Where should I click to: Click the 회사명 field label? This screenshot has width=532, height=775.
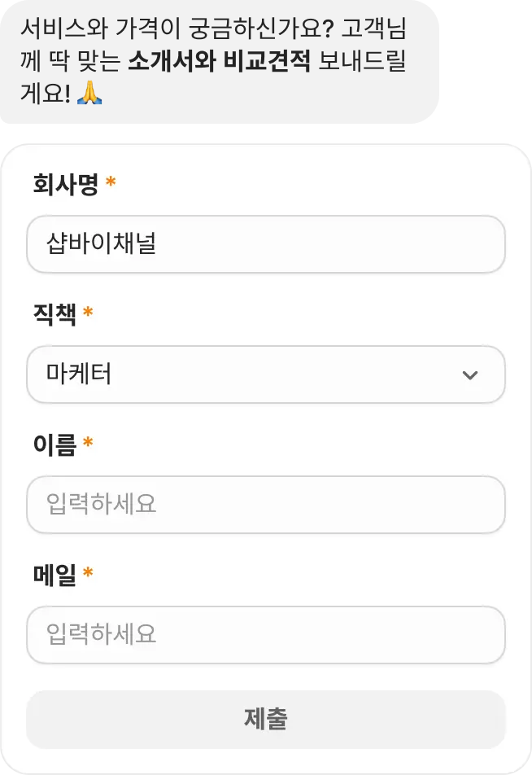pos(63,183)
